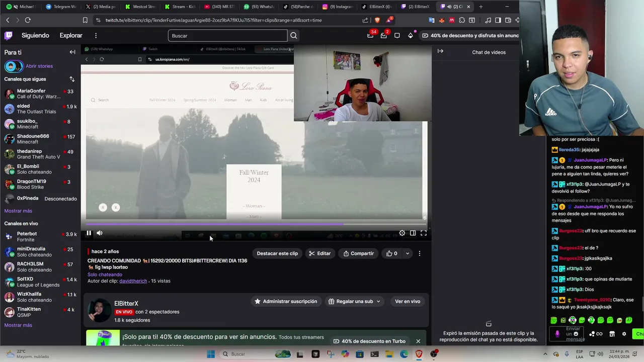
Task: Switch to the Westcol Stream browser tab
Action: 141,7
